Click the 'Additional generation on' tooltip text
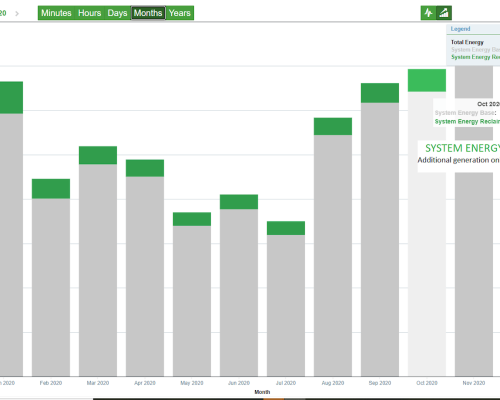Viewport: 500px width, 400px height. [x=459, y=160]
